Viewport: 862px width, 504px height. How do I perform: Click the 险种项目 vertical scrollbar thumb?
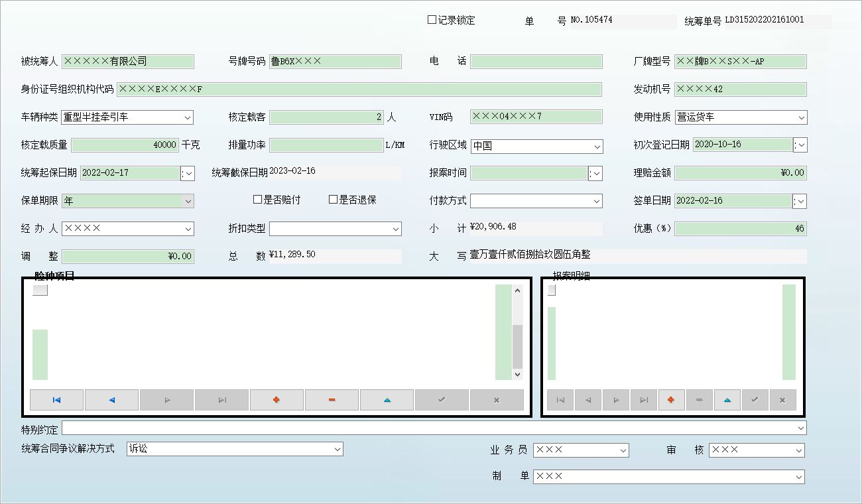518,346
